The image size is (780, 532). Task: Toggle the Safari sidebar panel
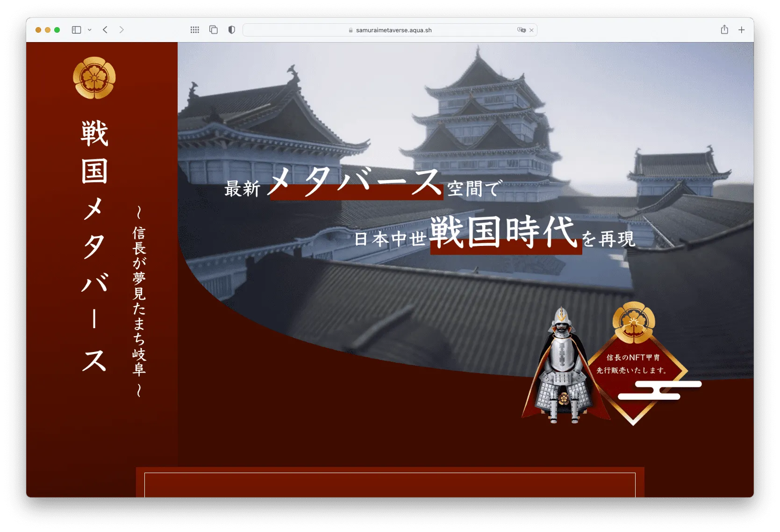76,30
